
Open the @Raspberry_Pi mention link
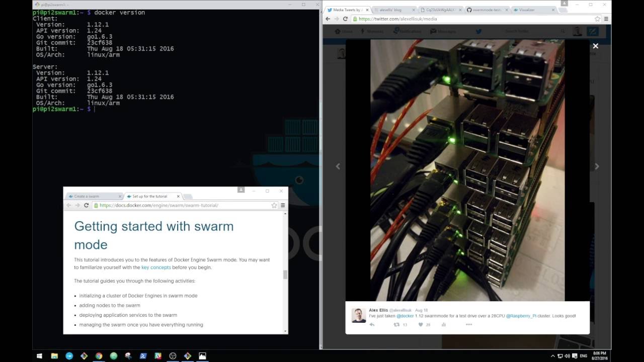pos(521,316)
